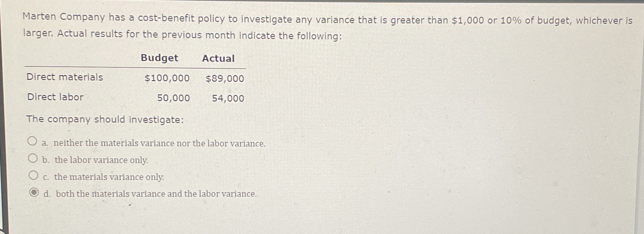
Task: Click the answer text 'the materials variance only'
Action: pyautogui.click(x=109, y=177)
